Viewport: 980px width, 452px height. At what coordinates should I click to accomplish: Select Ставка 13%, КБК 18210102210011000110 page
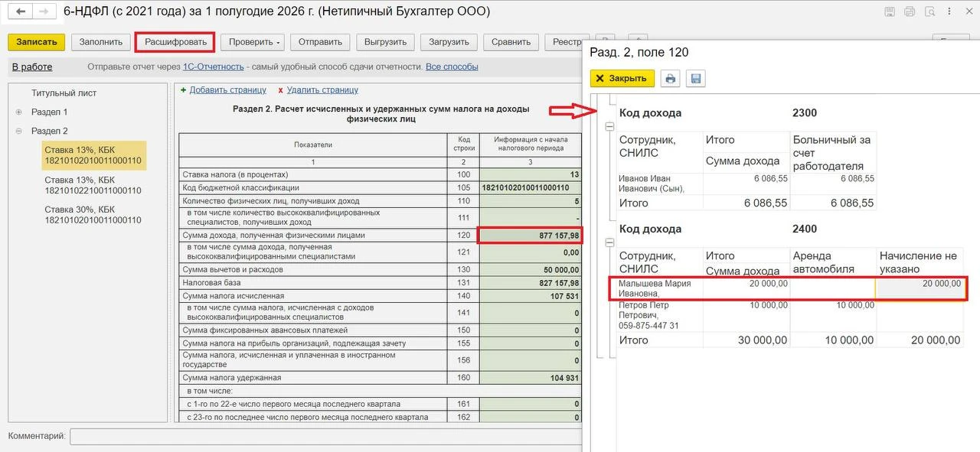tap(93, 185)
